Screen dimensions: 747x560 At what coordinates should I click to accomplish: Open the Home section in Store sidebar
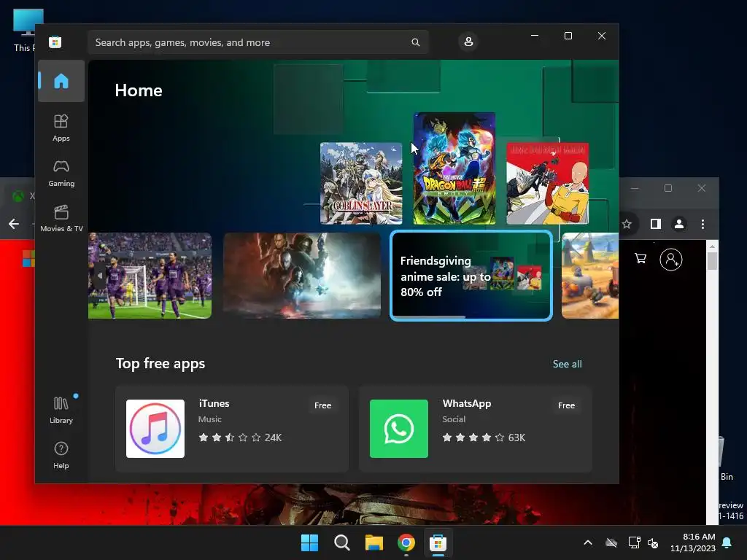click(x=61, y=81)
